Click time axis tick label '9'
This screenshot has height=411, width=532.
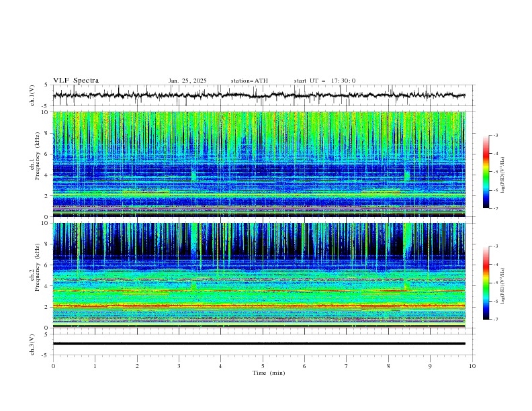(430, 366)
